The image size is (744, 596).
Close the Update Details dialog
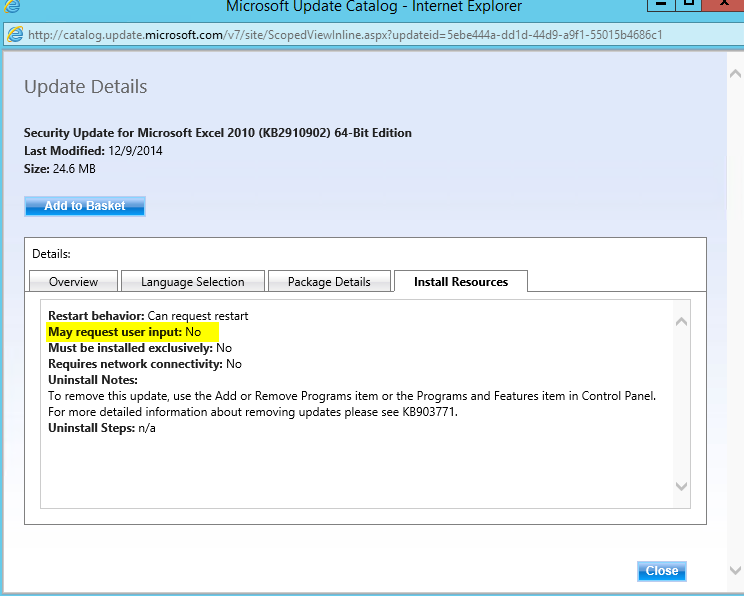(661, 571)
